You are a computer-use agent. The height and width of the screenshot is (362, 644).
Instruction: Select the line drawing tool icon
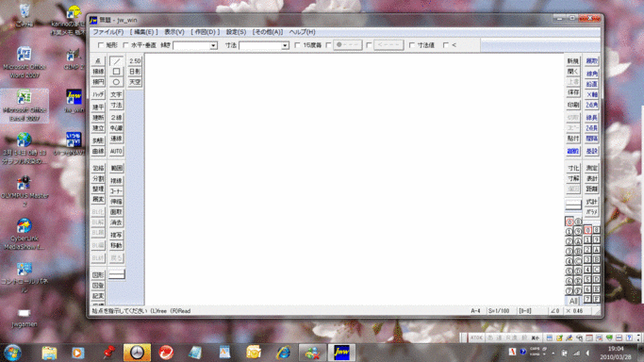116,61
